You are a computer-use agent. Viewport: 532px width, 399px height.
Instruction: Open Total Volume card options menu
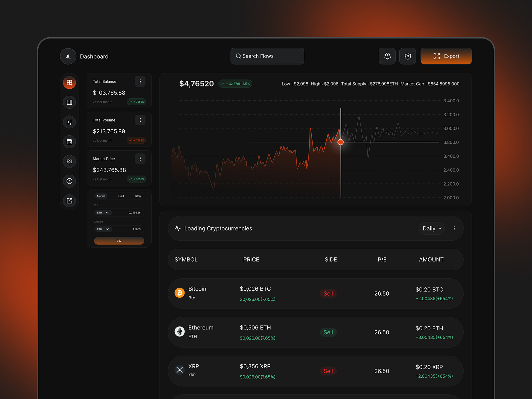pos(140,120)
